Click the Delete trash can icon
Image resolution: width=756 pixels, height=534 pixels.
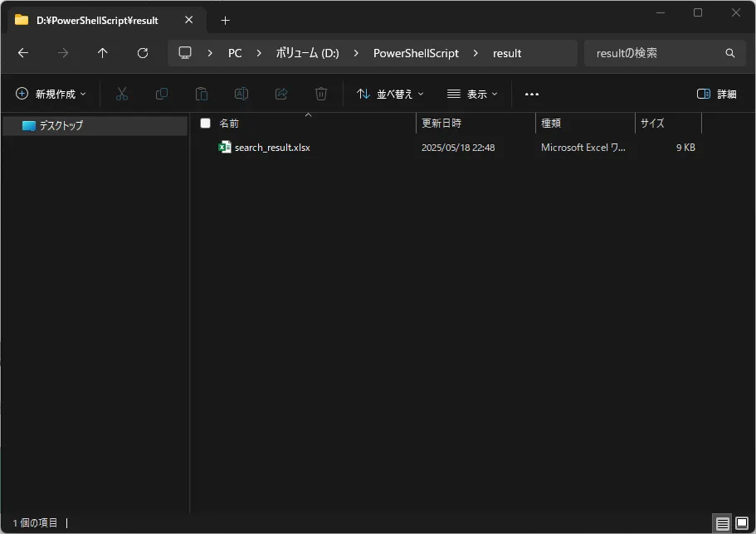coord(321,94)
